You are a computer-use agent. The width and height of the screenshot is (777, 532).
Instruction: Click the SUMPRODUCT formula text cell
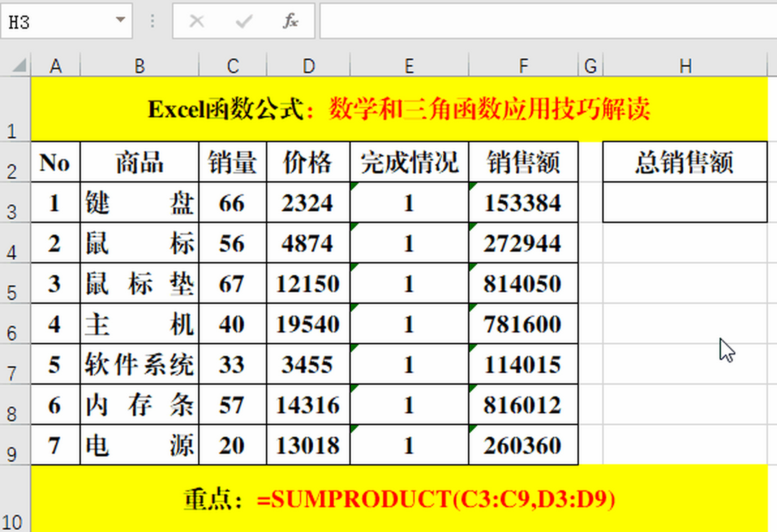(399, 499)
